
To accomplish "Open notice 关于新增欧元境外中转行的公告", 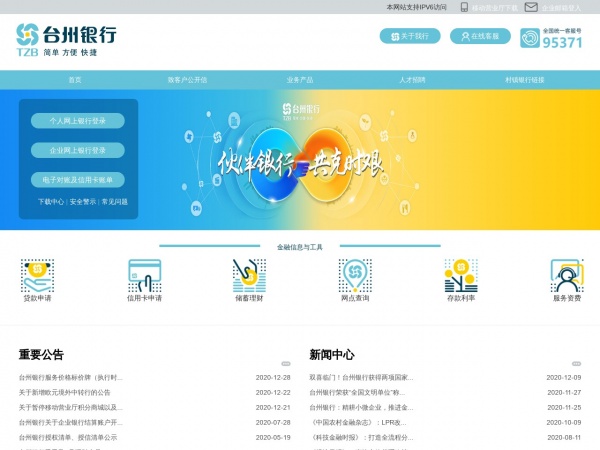I will [65, 393].
